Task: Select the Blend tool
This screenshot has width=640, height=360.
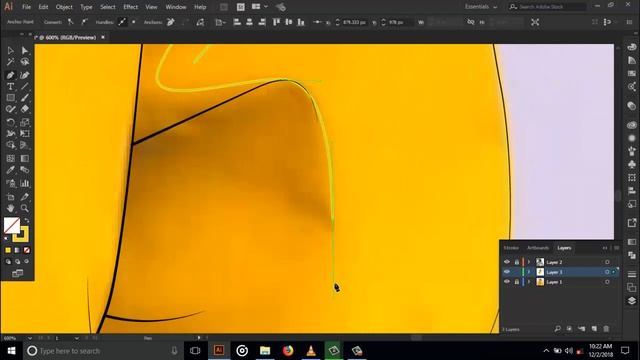Action: (x=24, y=170)
